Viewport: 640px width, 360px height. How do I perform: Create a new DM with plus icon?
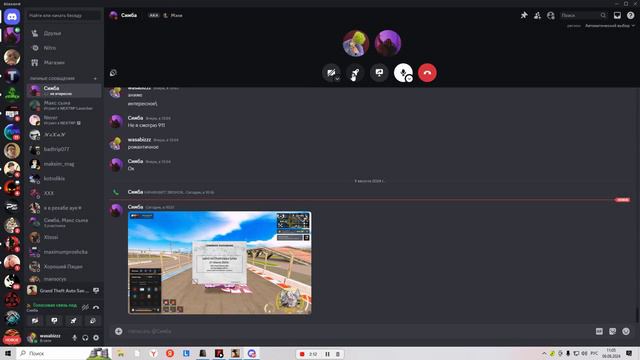coord(96,78)
